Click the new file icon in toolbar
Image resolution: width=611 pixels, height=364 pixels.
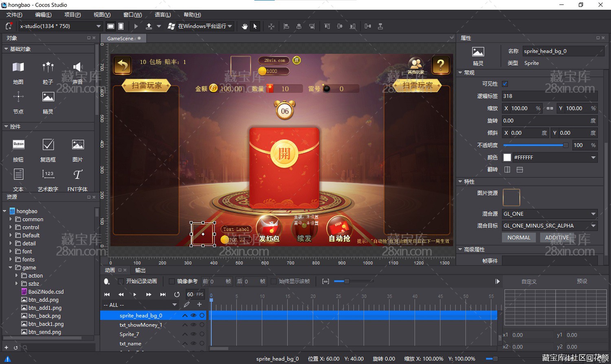coord(9,26)
